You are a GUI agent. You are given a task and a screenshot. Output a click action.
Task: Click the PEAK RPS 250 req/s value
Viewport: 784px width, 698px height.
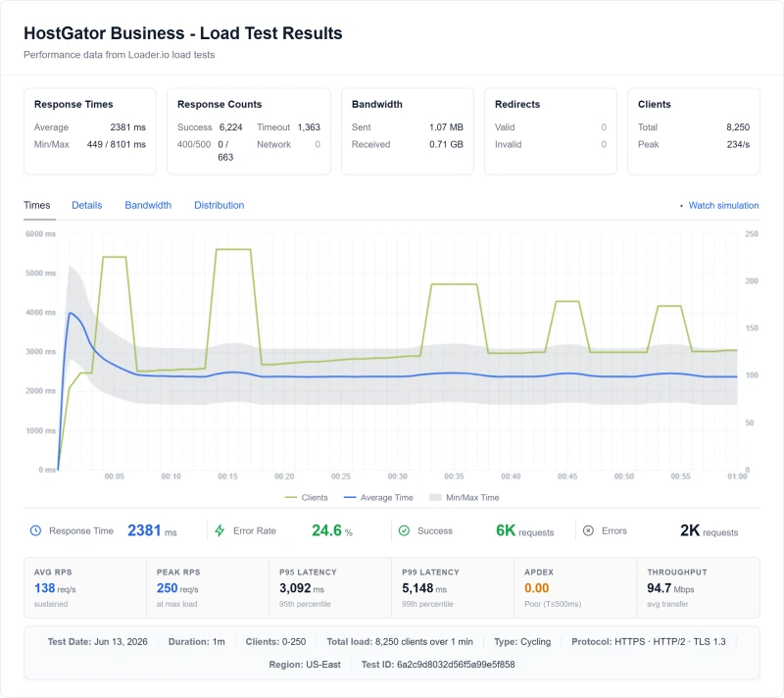[x=177, y=588]
